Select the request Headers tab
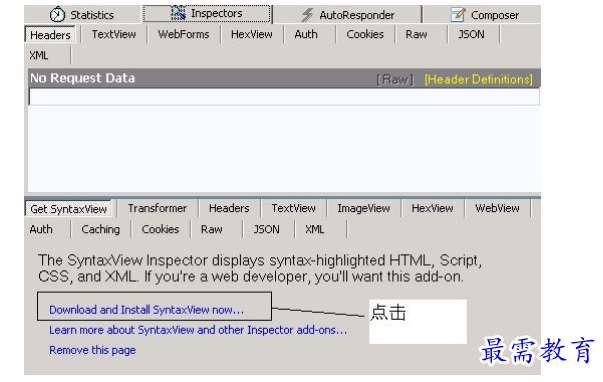This screenshot has height=382, width=603. click(50, 35)
